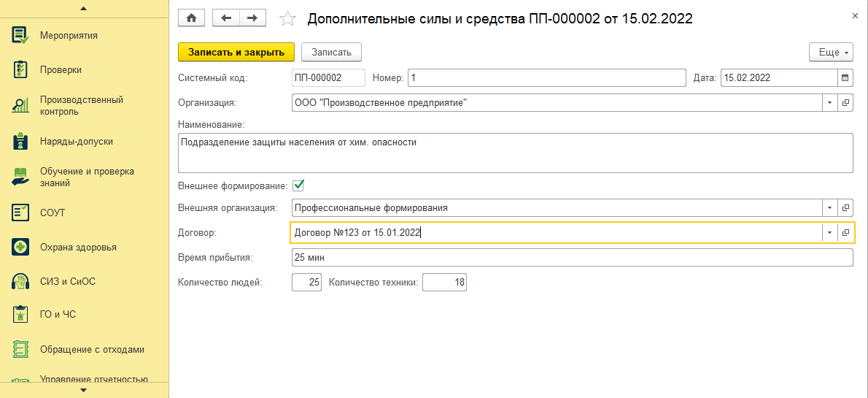868x398 pixels.
Task: Close the document form
Action: coord(855,17)
